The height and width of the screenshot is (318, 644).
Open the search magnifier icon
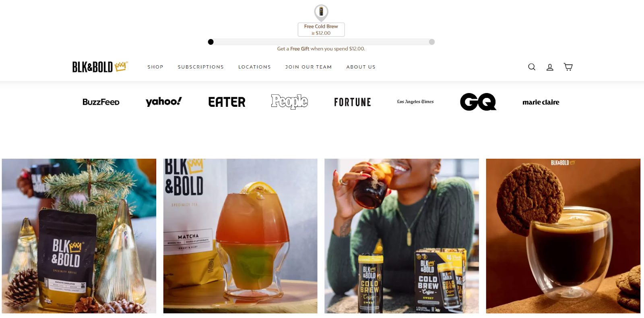click(532, 67)
